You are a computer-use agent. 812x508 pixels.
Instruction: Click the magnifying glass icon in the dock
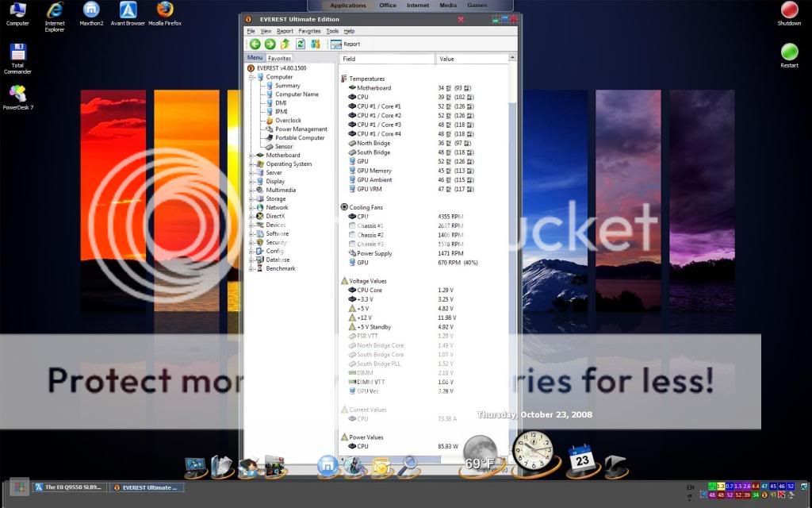pyautogui.click(x=408, y=466)
